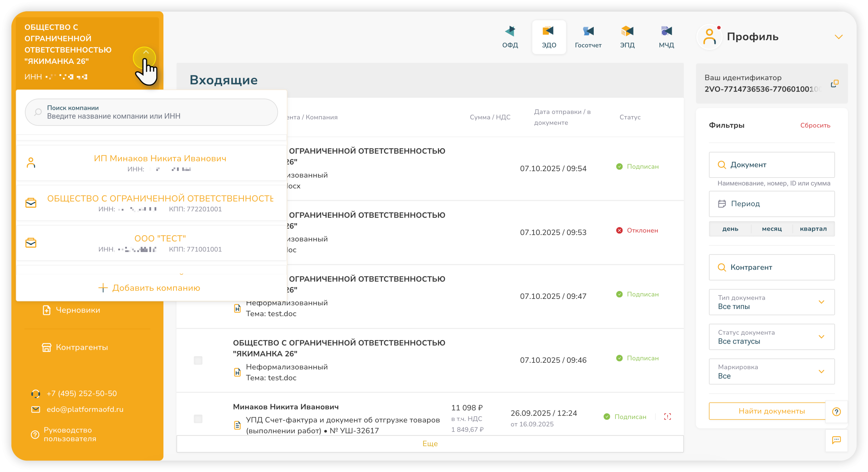Open the Черновики menu item
Viewport: 868px width, 472px height.
coord(78,310)
